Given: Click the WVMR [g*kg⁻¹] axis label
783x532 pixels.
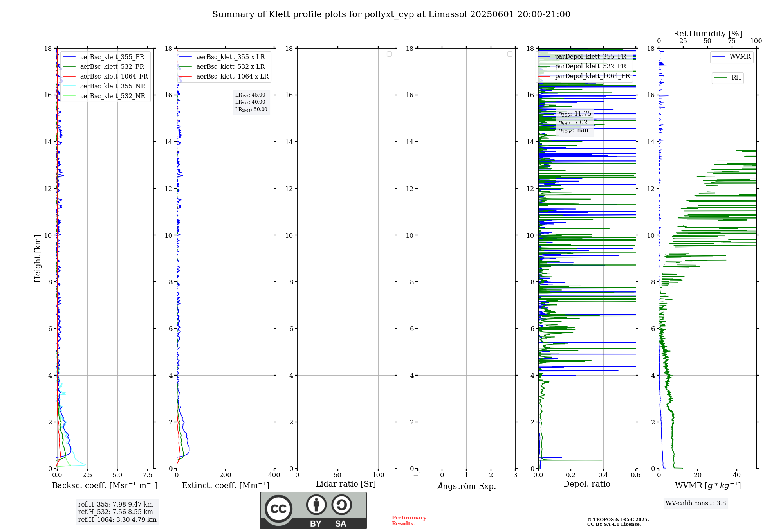Looking at the screenshot, I should point(708,485).
